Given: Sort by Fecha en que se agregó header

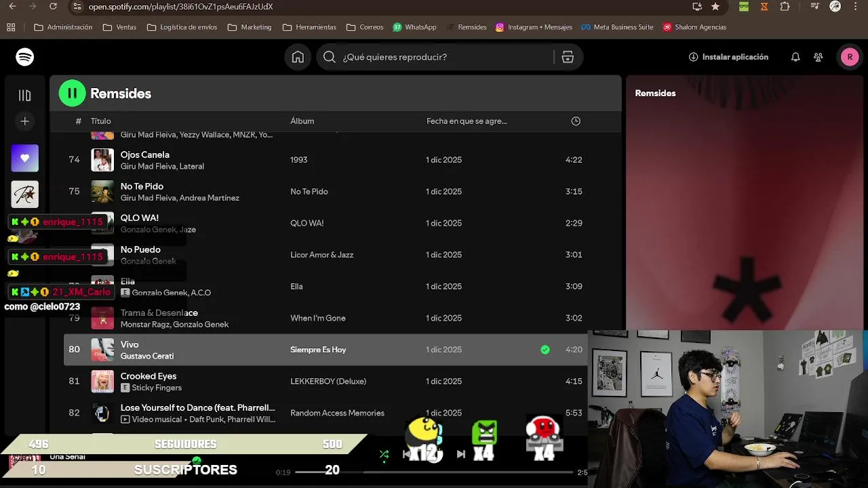Looking at the screenshot, I should click(467, 121).
